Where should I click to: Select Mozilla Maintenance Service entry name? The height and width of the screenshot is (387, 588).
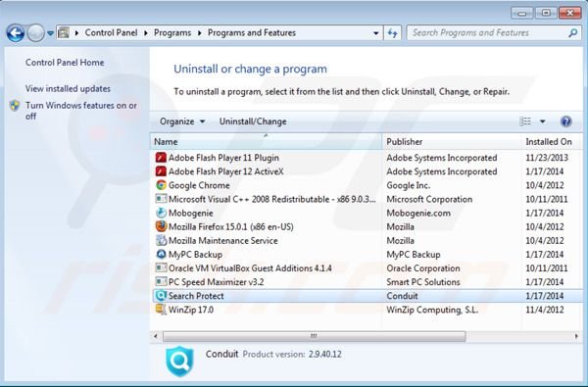223,241
